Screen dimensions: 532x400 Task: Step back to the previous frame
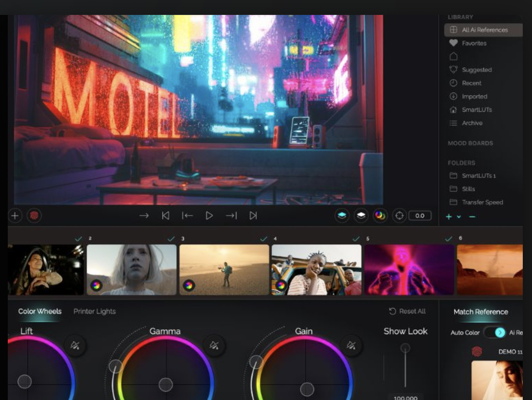click(187, 216)
